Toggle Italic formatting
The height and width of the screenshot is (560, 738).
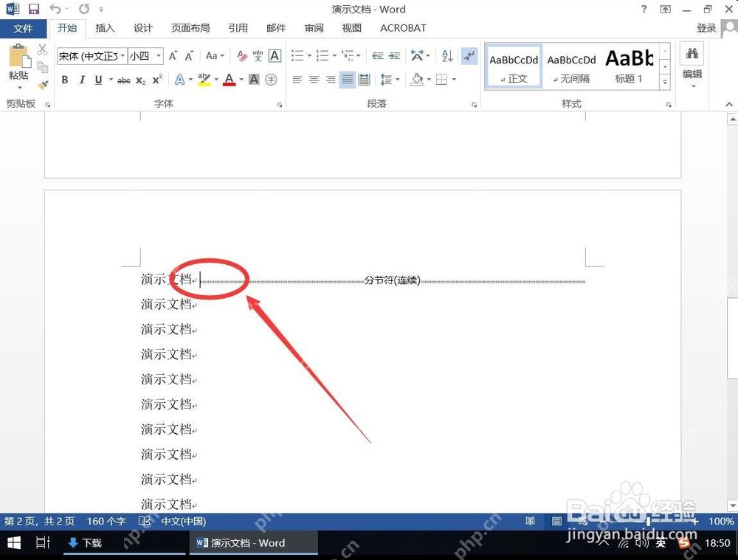pos(82,80)
